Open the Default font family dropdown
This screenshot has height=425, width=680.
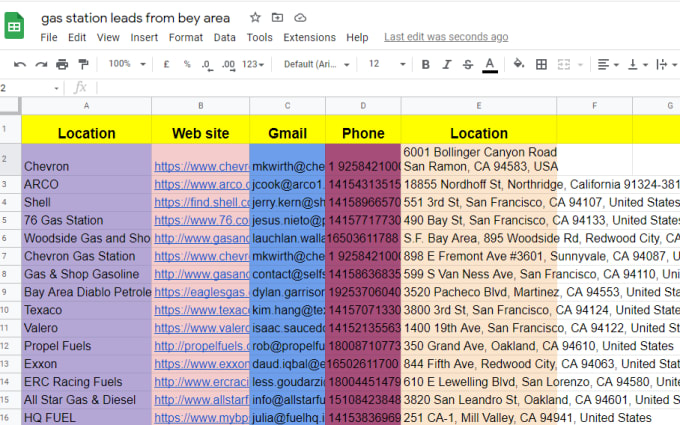(317, 64)
